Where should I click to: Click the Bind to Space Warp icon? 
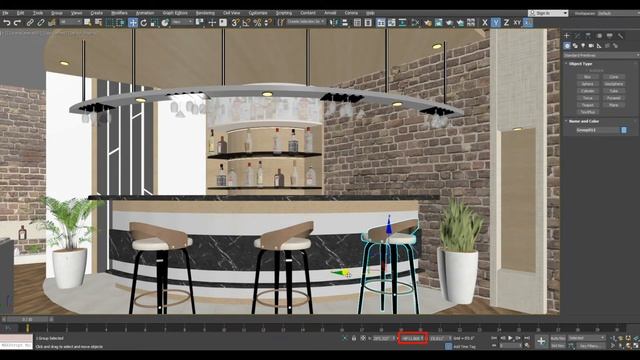pos(51,23)
